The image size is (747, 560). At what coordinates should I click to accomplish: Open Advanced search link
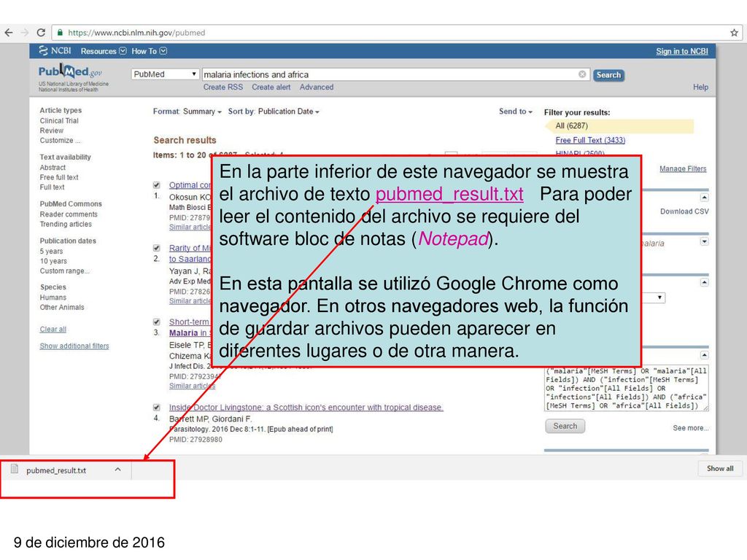click(317, 87)
